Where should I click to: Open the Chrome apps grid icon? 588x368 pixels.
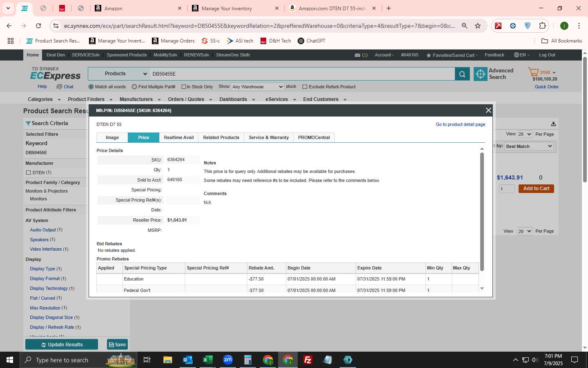[11, 41]
